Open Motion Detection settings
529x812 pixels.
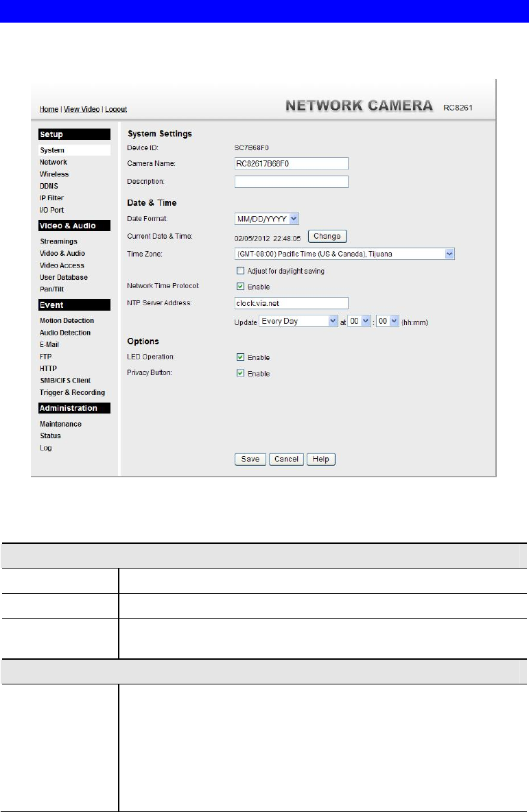click(67, 320)
